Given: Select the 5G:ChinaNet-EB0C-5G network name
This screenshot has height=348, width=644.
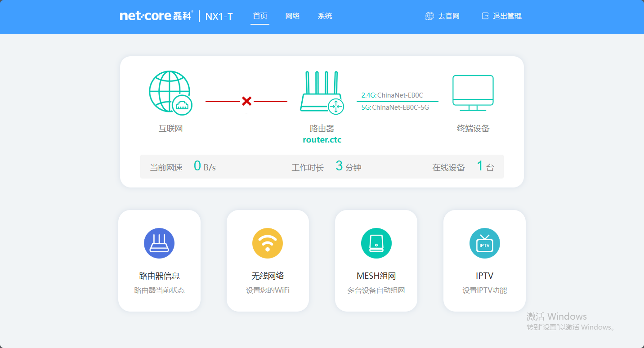Looking at the screenshot, I should pos(395,107).
